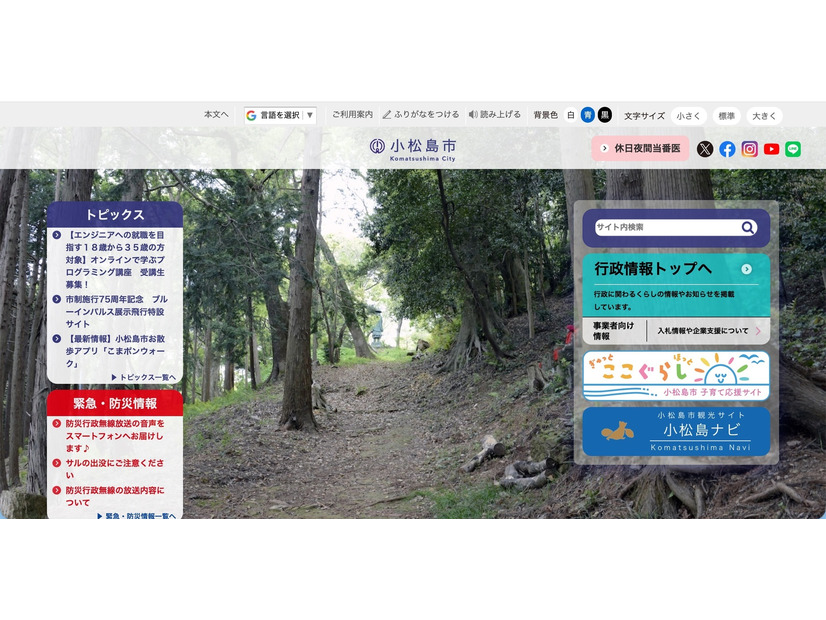Set text size to 大きく

[x=764, y=116]
